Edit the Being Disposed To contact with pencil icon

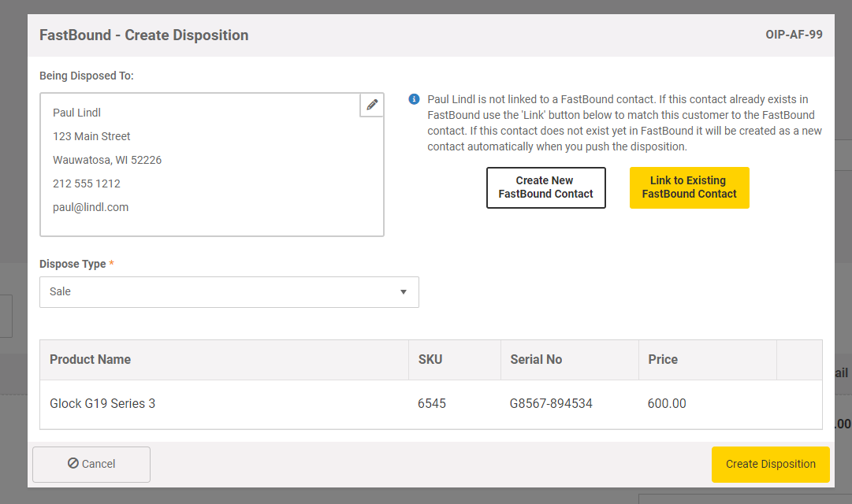pyautogui.click(x=372, y=105)
